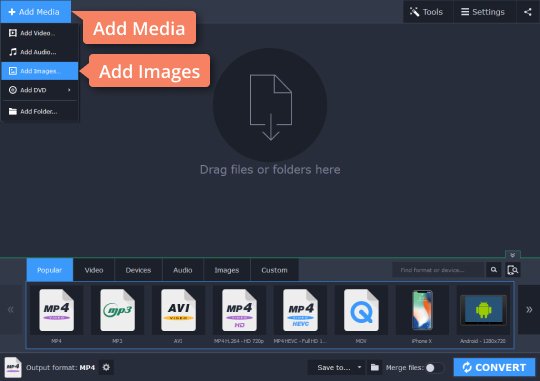Switch to the Video tab
Viewport: 540px width, 381px height.
coord(94,270)
